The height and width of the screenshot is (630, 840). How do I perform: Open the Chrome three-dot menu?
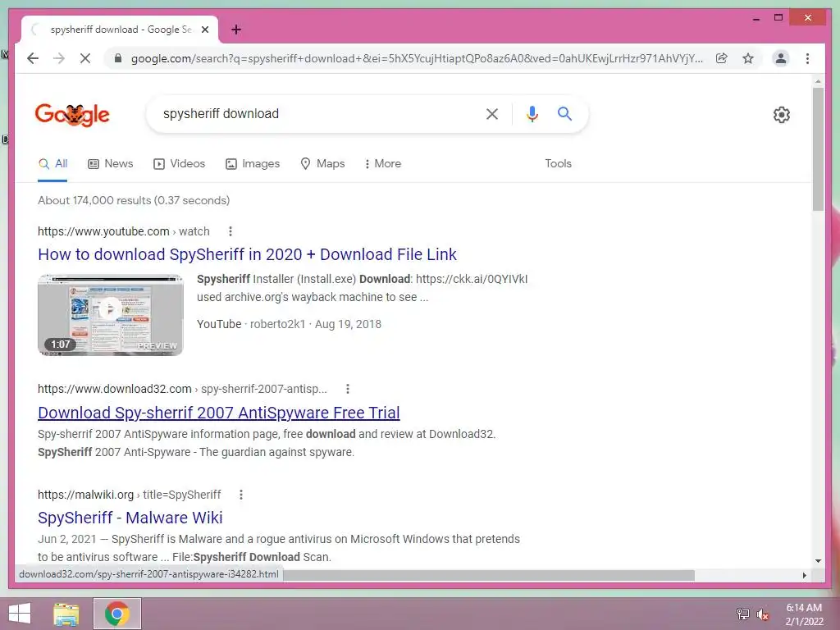(x=807, y=58)
